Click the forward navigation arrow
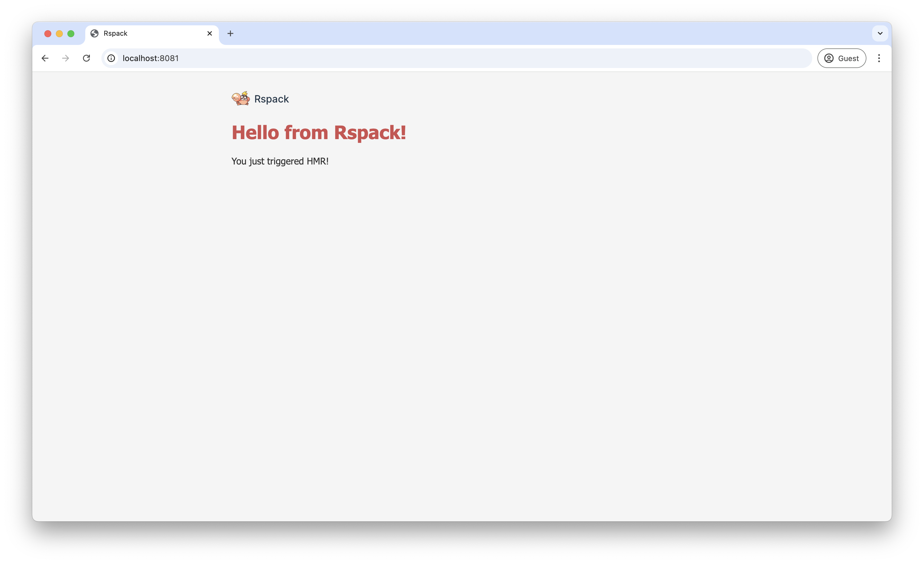 pos(66,58)
